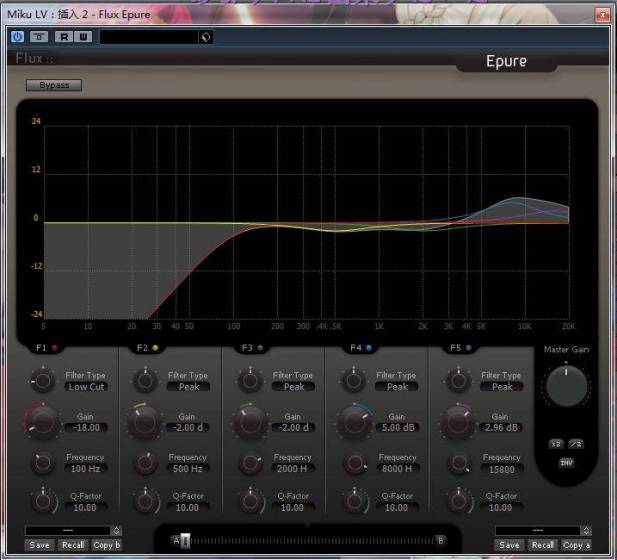
Task: Click the pin toolbar button beside power
Action: click(x=39, y=37)
